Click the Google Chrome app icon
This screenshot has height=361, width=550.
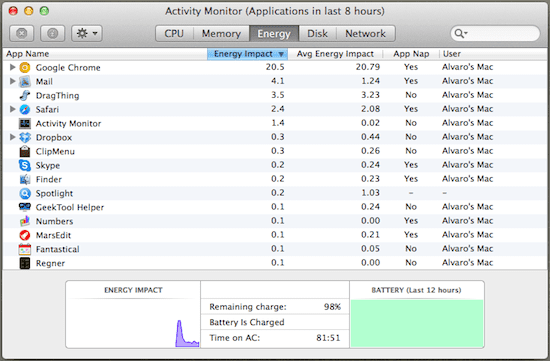click(25, 67)
